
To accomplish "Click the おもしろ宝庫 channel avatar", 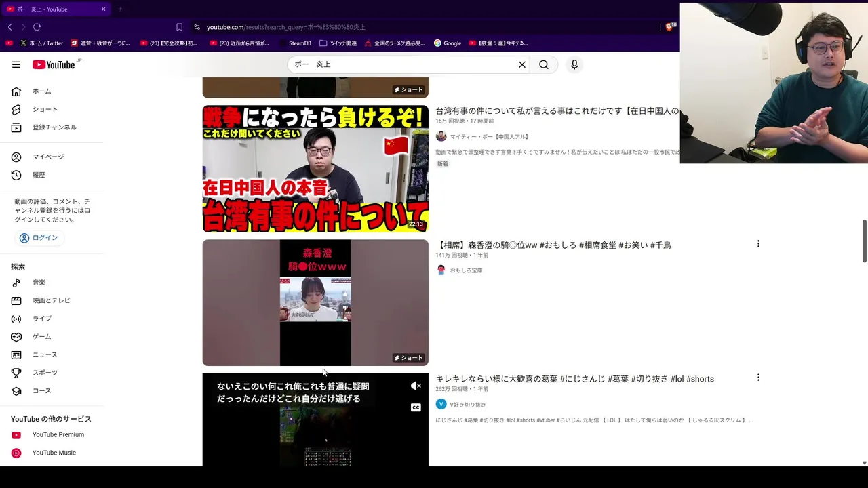I will coord(441,270).
